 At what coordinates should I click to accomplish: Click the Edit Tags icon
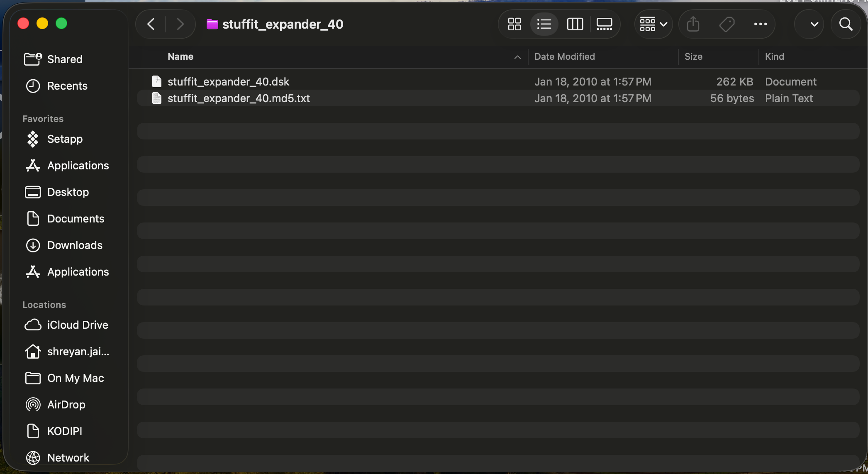(x=727, y=24)
